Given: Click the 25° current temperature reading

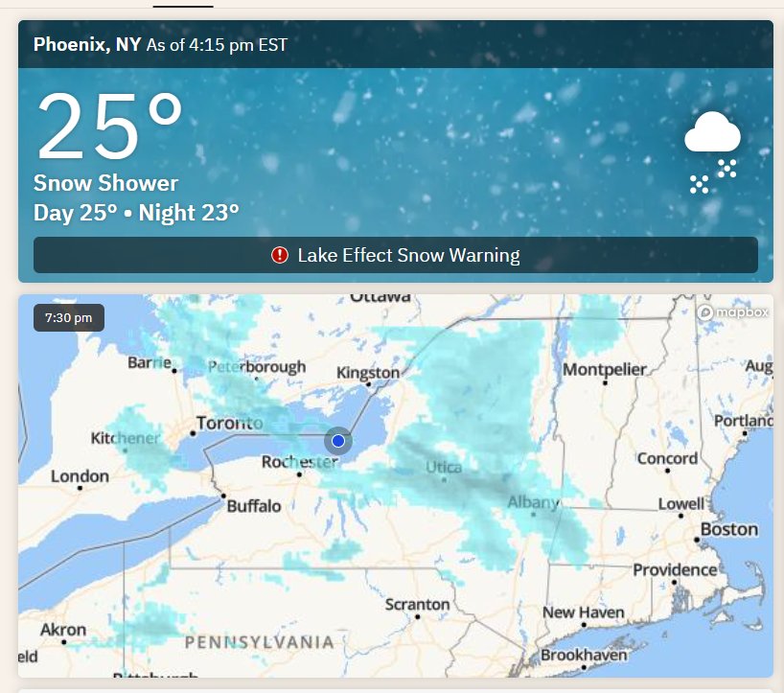Looking at the screenshot, I should point(109,126).
